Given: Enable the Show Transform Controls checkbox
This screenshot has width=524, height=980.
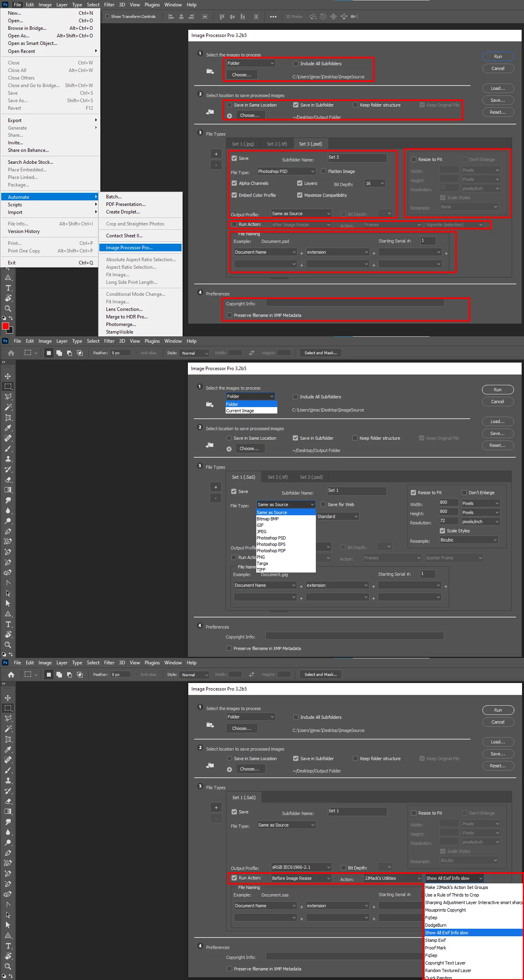Looking at the screenshot, I should click(107, 17).
